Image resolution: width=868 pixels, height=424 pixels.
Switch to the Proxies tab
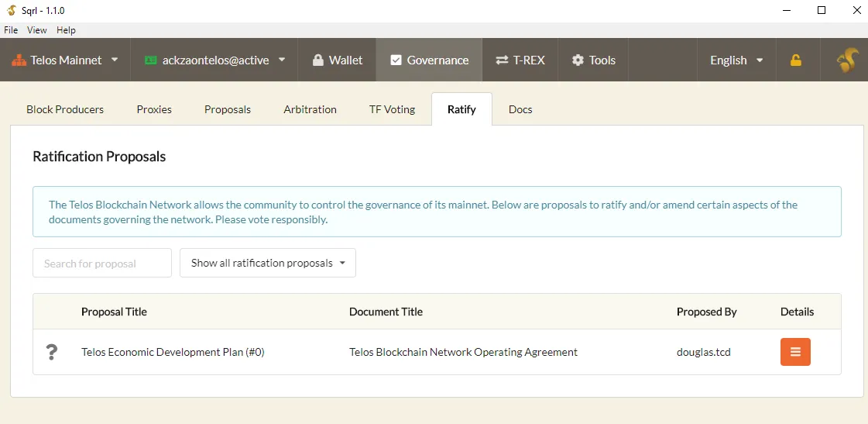[154, 109]
